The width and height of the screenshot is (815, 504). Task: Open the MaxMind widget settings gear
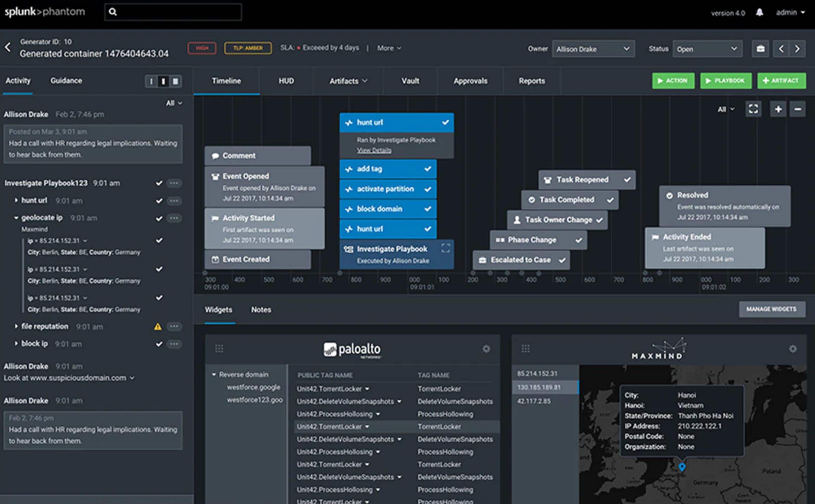point(792,349)
